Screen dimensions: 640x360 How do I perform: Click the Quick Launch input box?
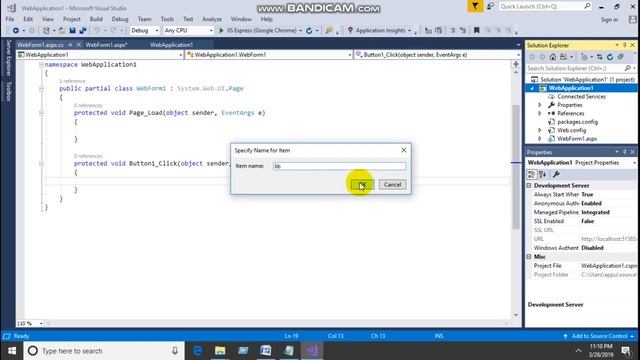(540, 7)
